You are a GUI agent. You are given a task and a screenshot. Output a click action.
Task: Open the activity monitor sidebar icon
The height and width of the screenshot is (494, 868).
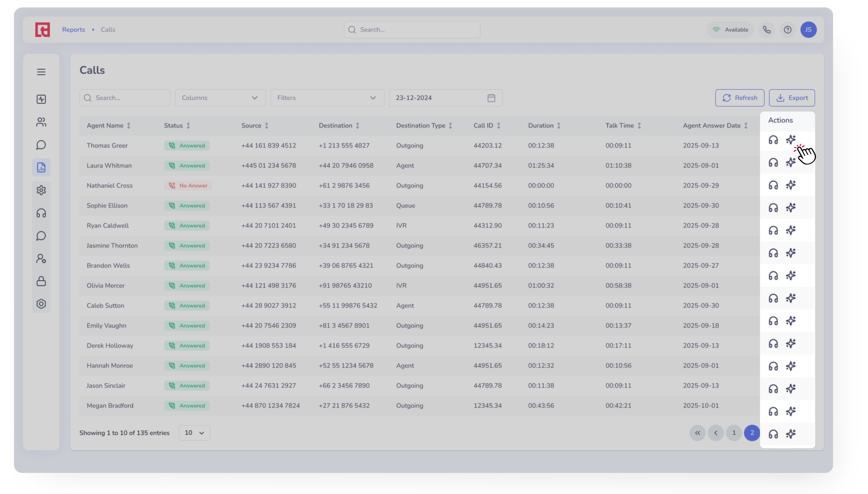[x=41, y=99]
